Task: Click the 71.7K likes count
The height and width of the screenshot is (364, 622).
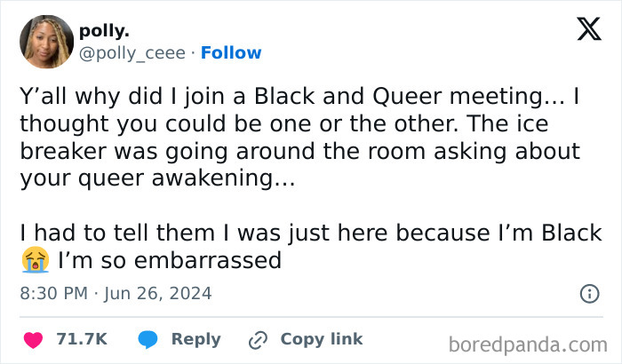Action: pyautogui.click(x=82, y=339)
